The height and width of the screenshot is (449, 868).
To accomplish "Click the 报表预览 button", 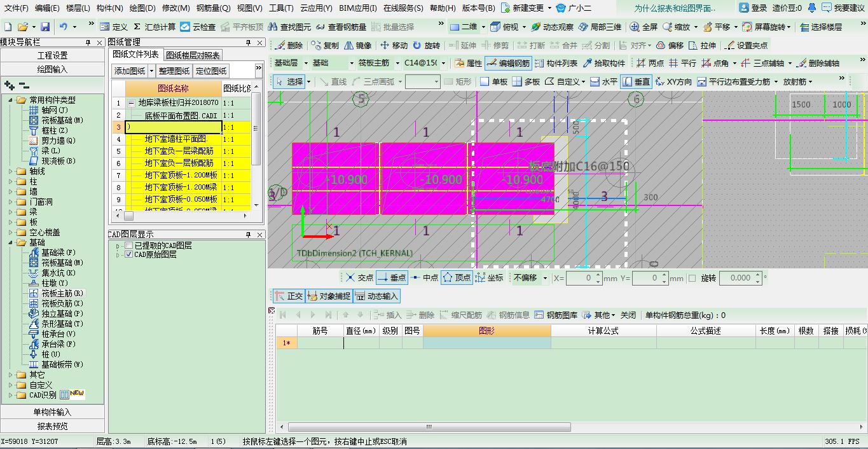I will pos(52,426).
